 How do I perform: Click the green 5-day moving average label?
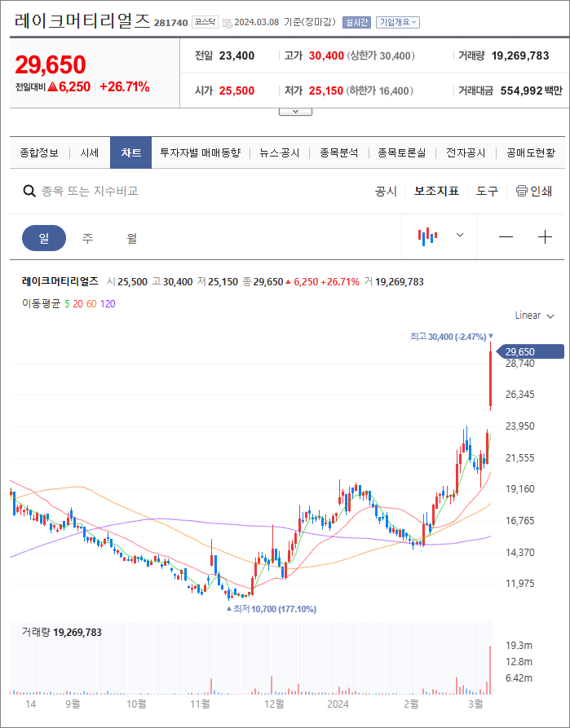pos(67,303)
